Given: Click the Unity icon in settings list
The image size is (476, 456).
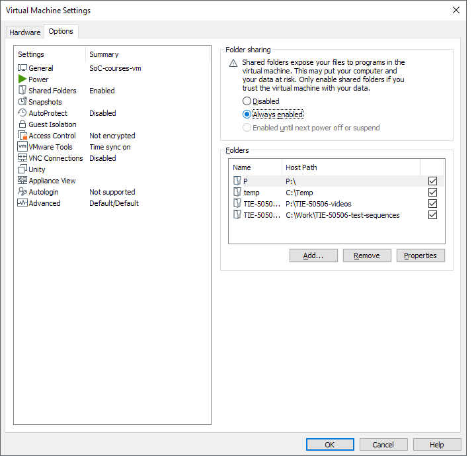Looking at the screenshot, I should point(22,169).
